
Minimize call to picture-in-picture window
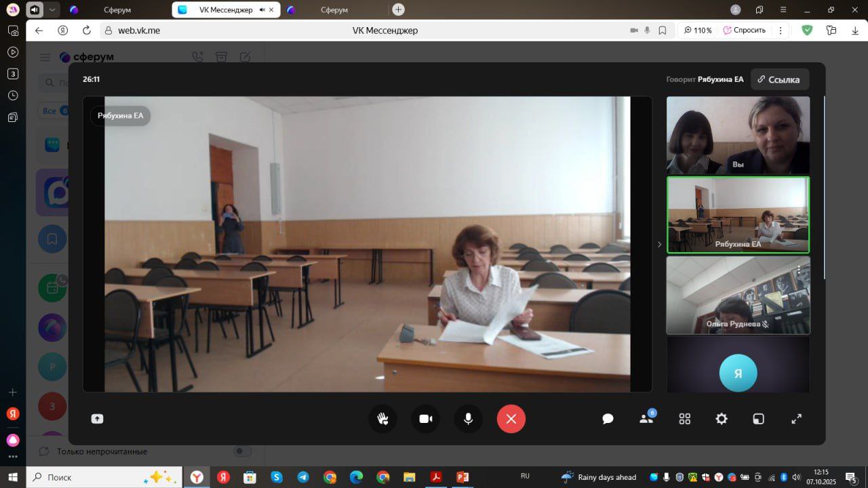click(758, 419)
